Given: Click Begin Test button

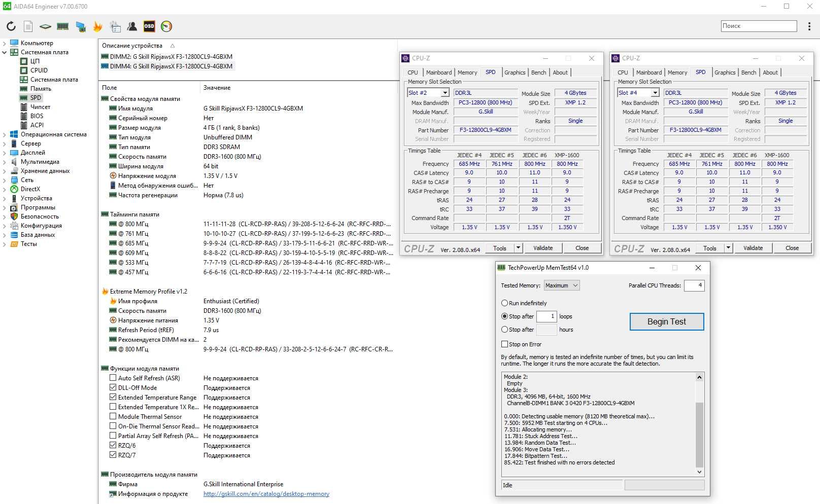Looking at the screenshot, I should [x=667, y=321].
